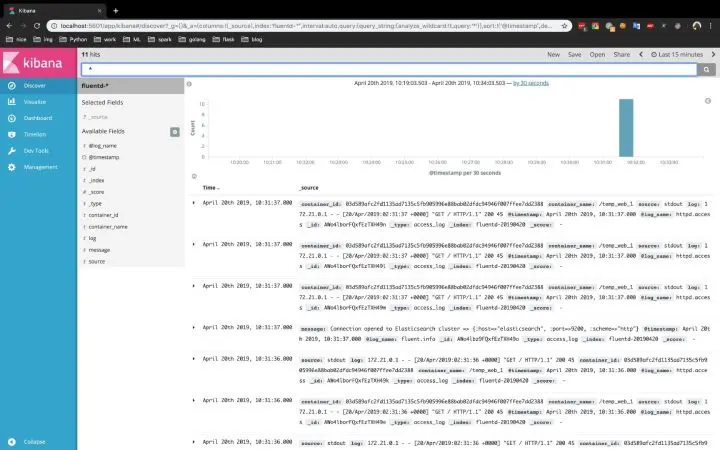
Task: Click the _source selected field
Action: [x=98, y=117]
